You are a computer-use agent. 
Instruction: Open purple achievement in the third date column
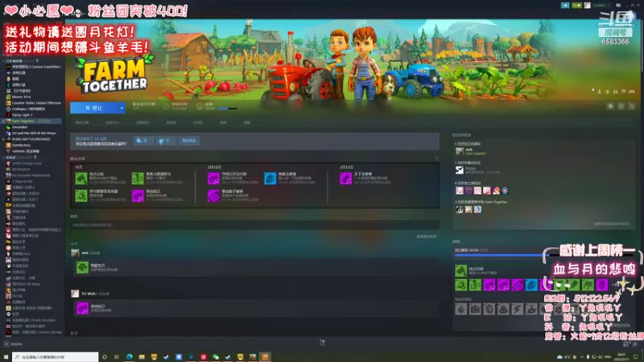tap(346, 179)
